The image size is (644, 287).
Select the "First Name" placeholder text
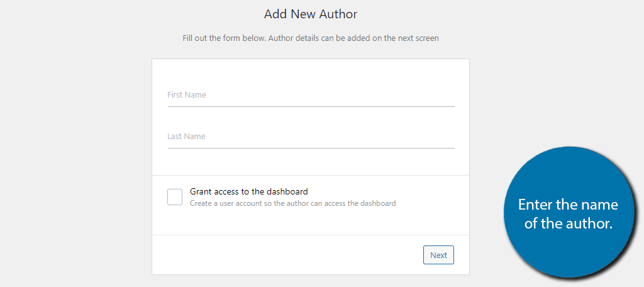[x=187, y=95]
